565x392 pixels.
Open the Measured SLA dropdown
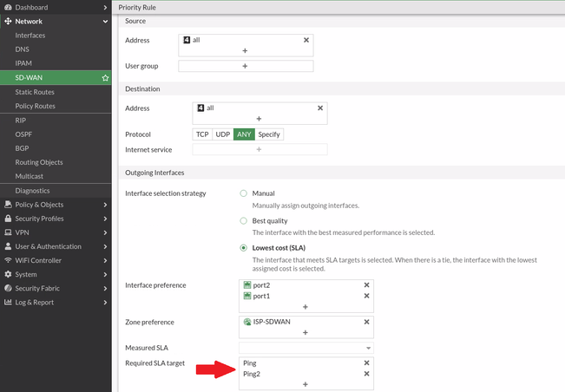click(305, 348)
